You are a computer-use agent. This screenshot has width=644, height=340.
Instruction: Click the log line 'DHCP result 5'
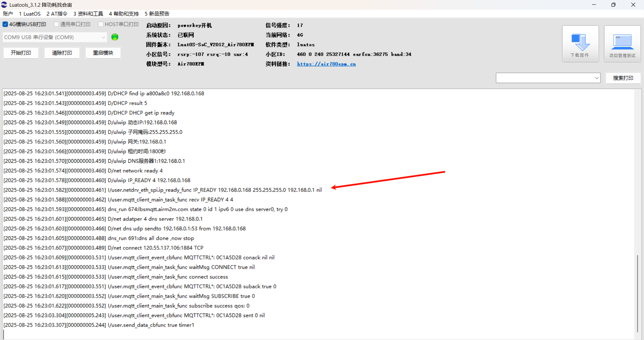tap(75, 103)
